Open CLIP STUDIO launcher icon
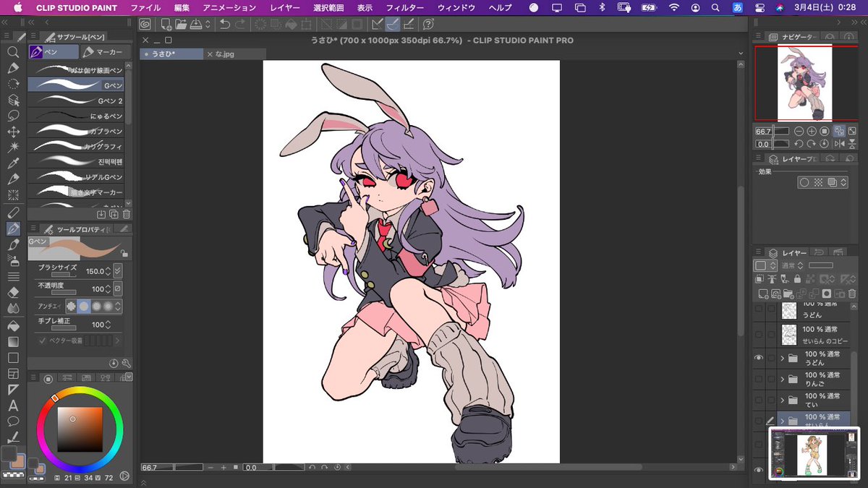 tap(145, 25)
